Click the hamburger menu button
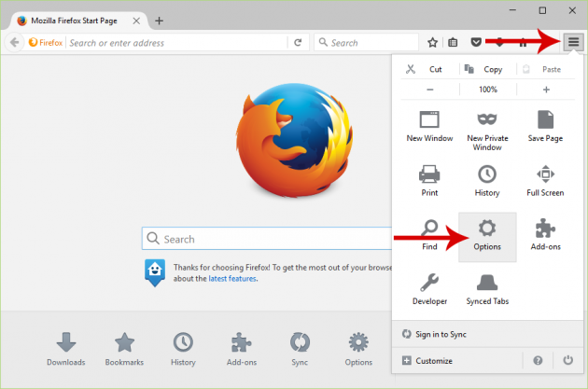 tap(571, 42)
